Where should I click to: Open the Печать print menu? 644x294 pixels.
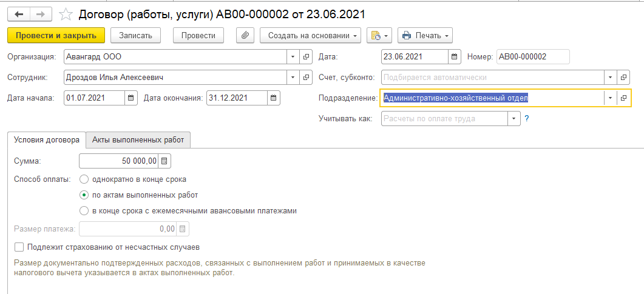pos(425,35)
